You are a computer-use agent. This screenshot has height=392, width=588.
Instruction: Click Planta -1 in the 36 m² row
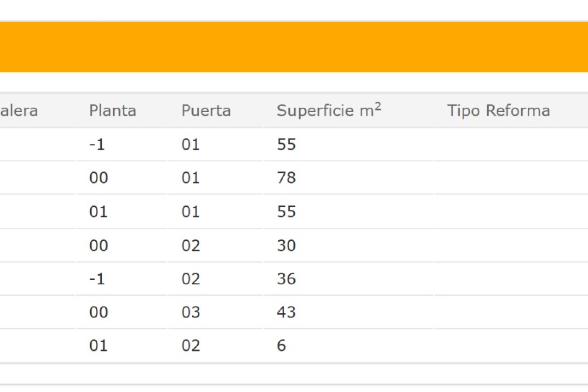[x=97, y=279]
